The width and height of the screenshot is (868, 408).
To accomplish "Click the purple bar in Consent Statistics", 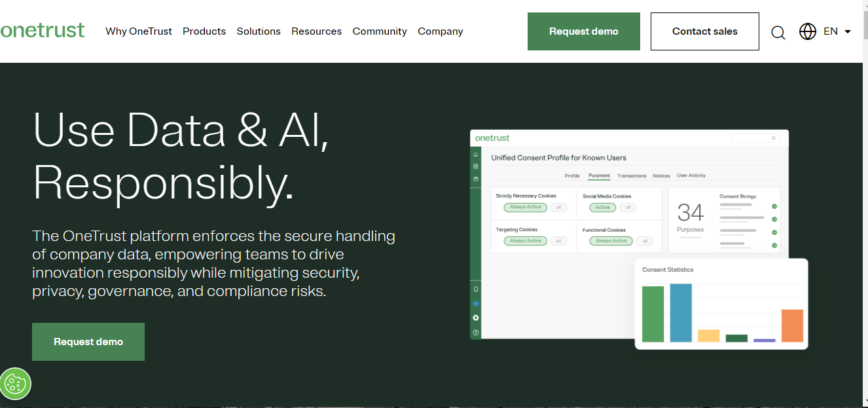I will (764, 340).
